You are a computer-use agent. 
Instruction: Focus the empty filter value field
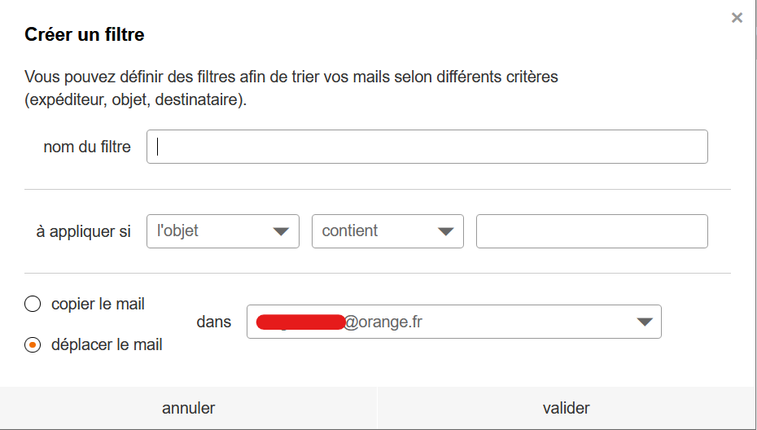592,231
